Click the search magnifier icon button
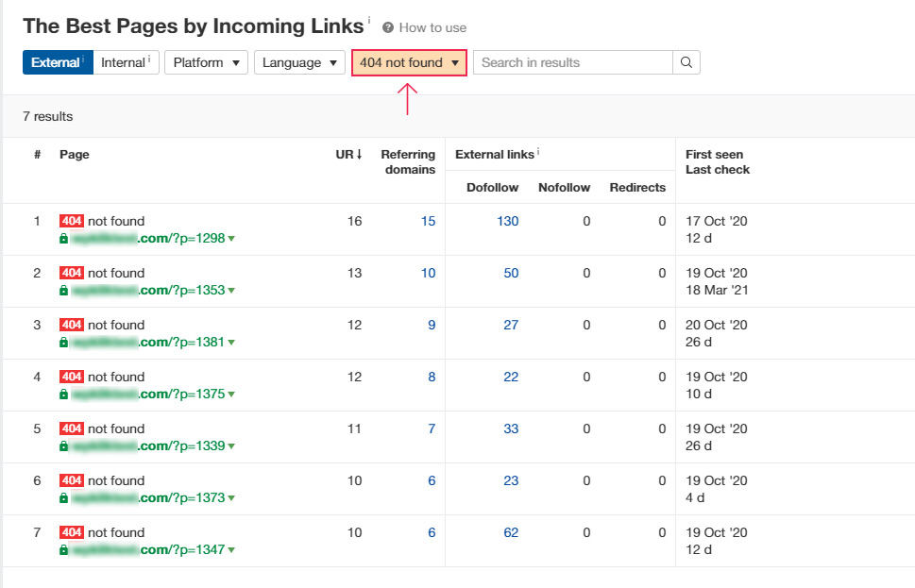 (686, 62)
